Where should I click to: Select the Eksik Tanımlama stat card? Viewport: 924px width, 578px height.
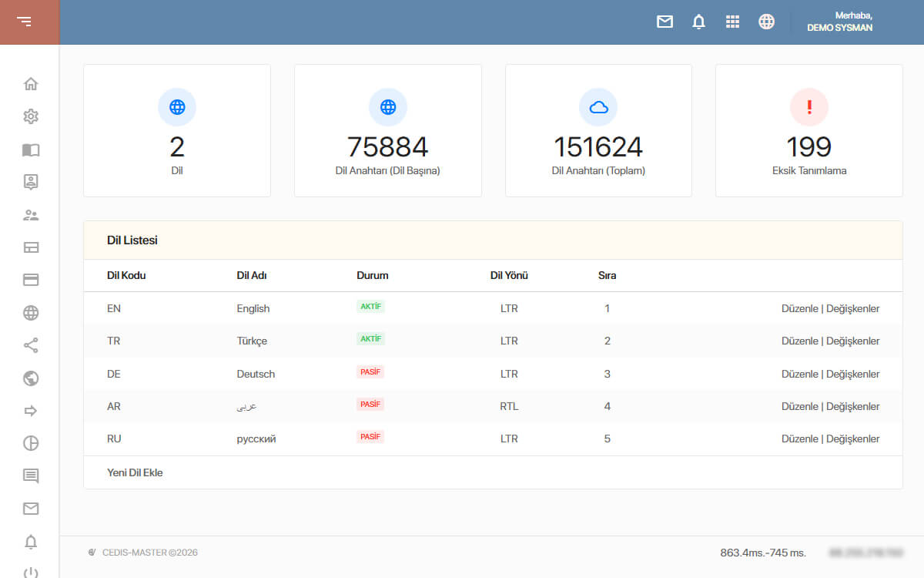click(x=808, y=130)
